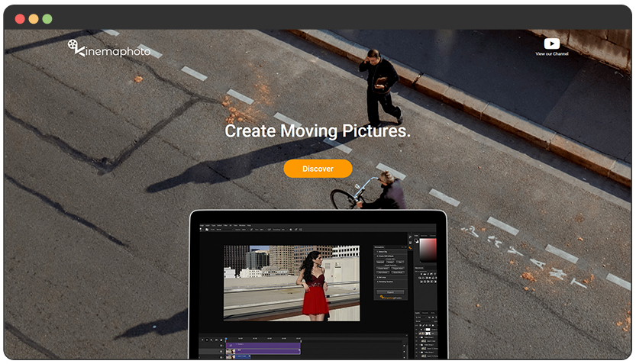The height and width of the screenshot is (364, 636).
Task: Minimize the window with the yellow button
Action: click(x=34, y=18)
